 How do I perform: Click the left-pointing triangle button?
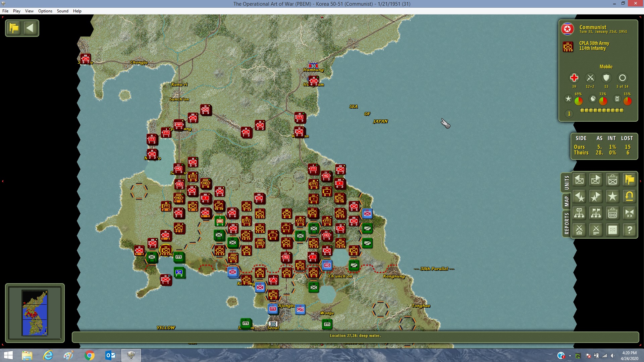coord(30,28)
